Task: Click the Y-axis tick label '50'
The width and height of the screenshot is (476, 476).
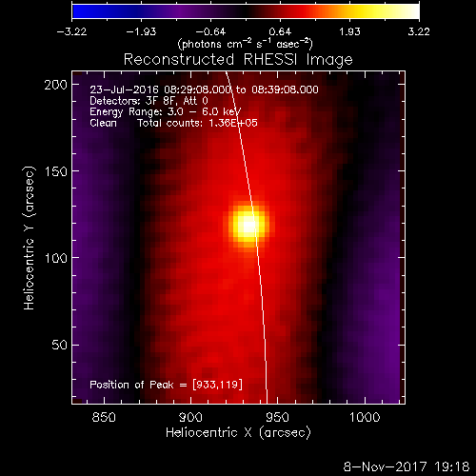Action: 59,345
